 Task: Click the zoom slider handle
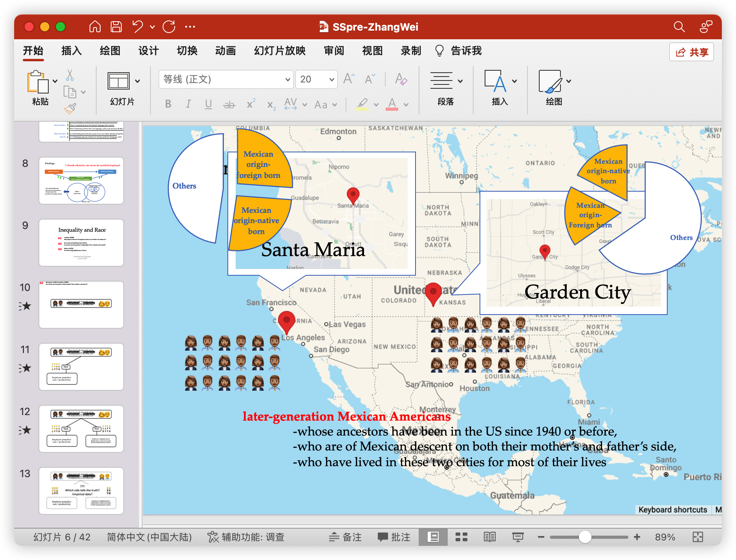[585, 537]
